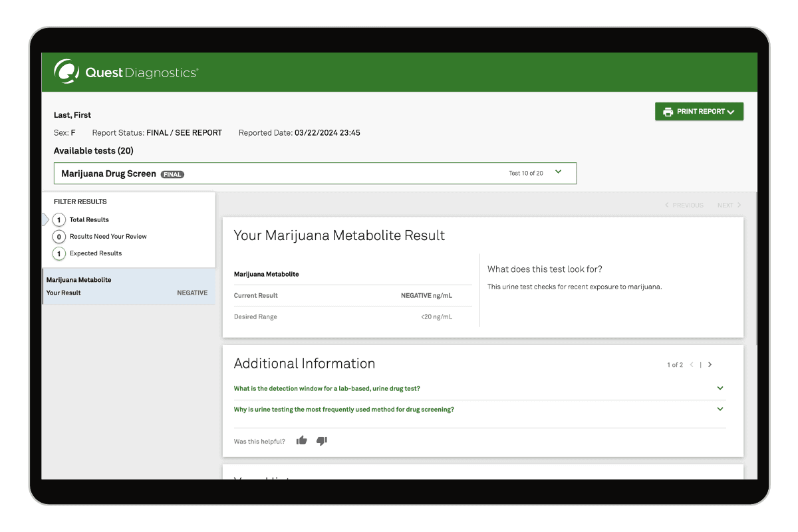Go to next Additional Information page arrow
This screenshot has width=798, height=532.
pyautogui.click(x=710, y=364)
